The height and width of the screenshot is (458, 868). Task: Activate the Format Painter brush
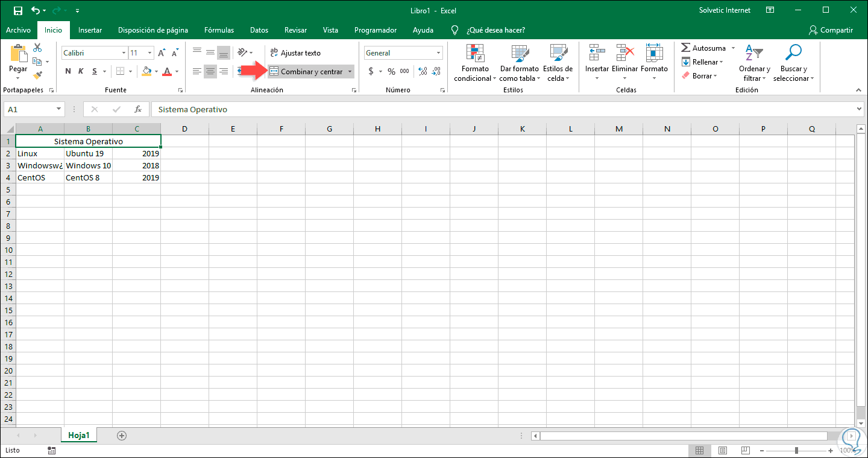pyautogui.click(x=37, y=75)
